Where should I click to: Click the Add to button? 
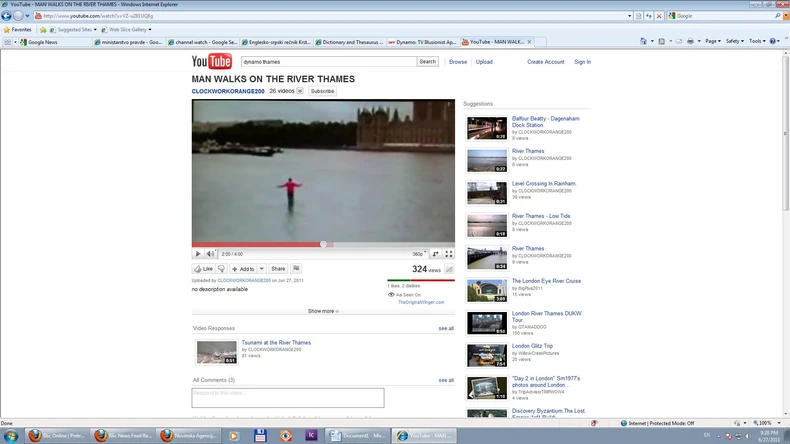tap(243, 269)
